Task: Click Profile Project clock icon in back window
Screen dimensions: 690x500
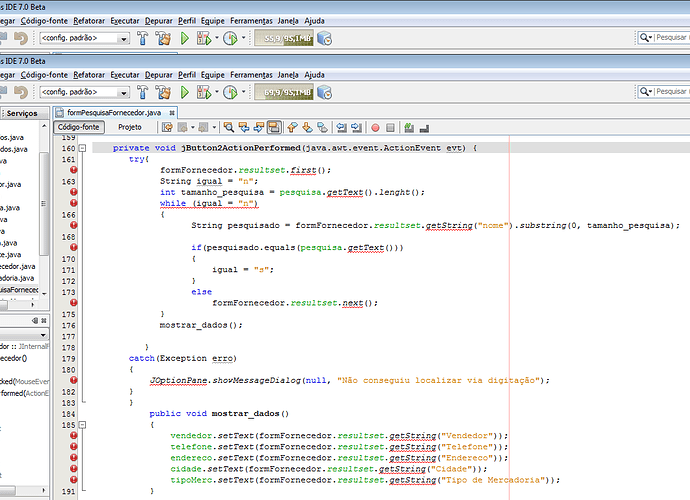Action: click(x=230, y=38)
